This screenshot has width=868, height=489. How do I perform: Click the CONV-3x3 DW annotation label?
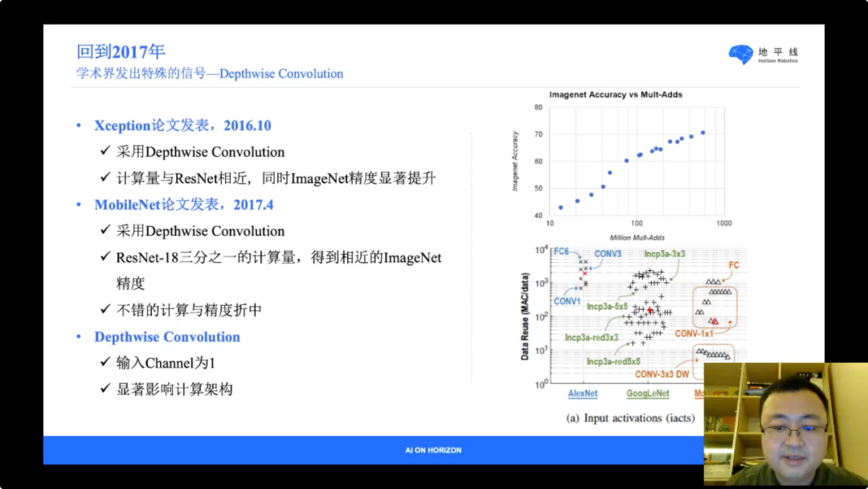[x=662, y=374]
